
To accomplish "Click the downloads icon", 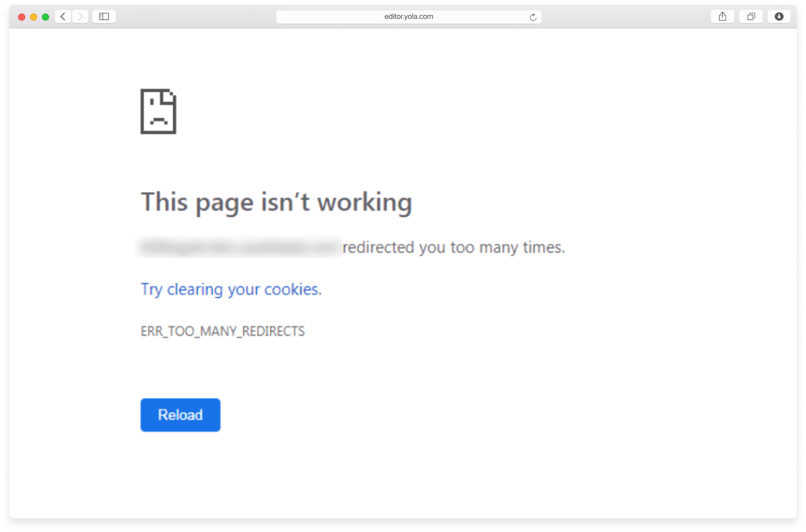I will pyautogui.click(x=779, y=16).
